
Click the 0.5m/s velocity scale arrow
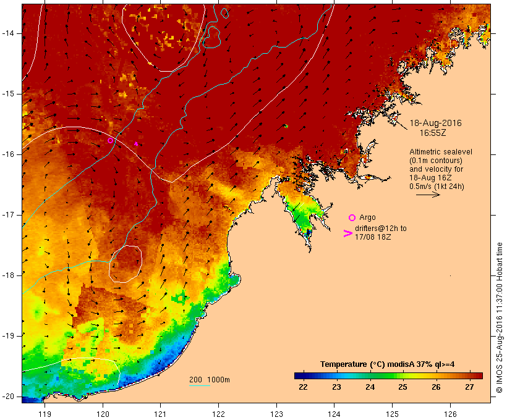(x=428, y=195)
